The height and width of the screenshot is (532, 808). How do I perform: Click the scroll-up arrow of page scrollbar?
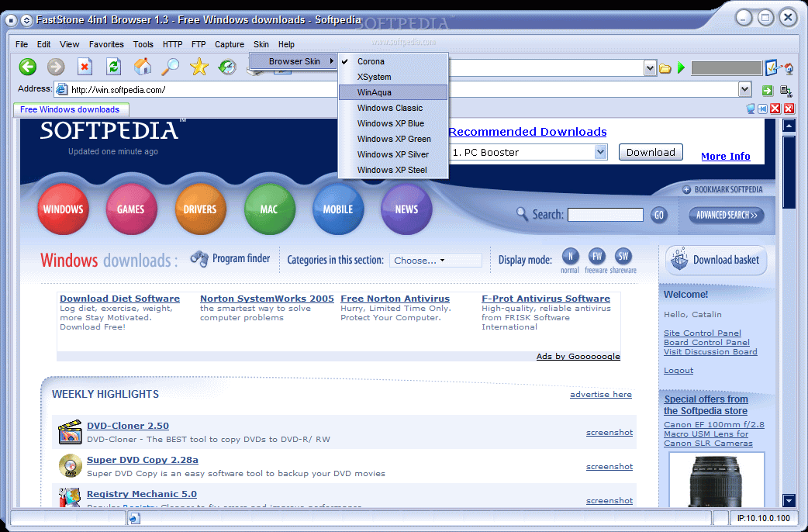click(789, 126)
